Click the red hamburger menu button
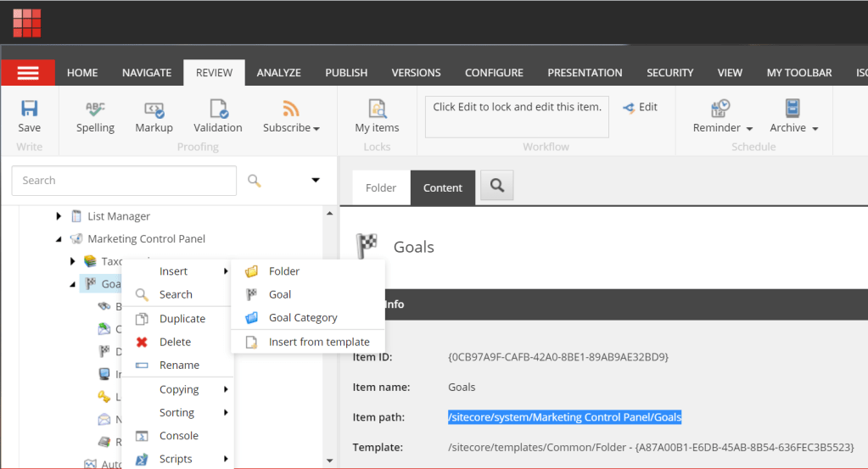The width and height of the screenshot is (868, 469). (28, 72)
